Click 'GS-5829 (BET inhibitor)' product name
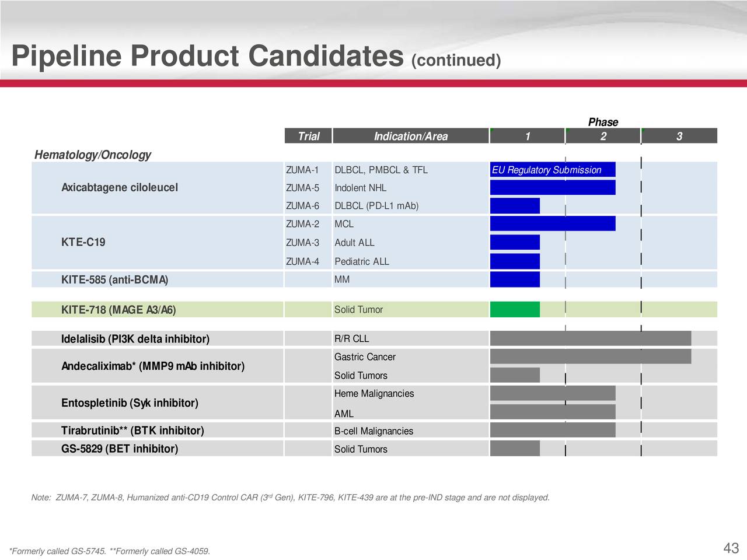The image size is (747, 560). 119,449
